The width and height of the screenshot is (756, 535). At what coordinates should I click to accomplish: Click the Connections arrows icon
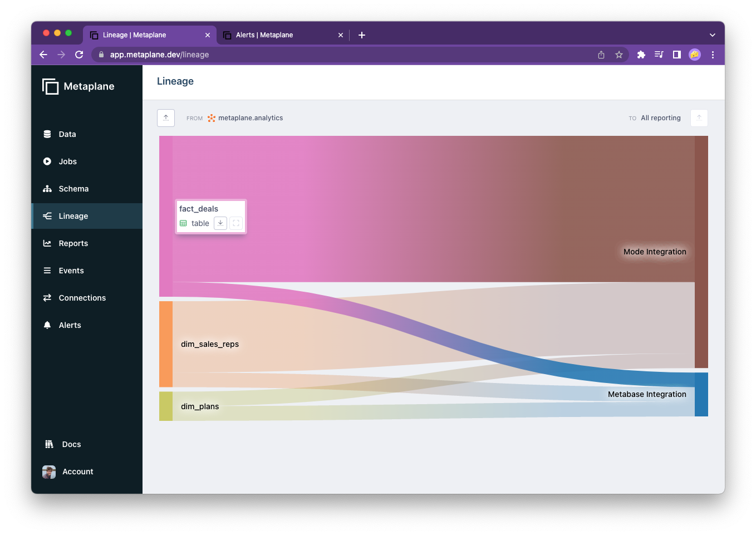tap(47, 298)
